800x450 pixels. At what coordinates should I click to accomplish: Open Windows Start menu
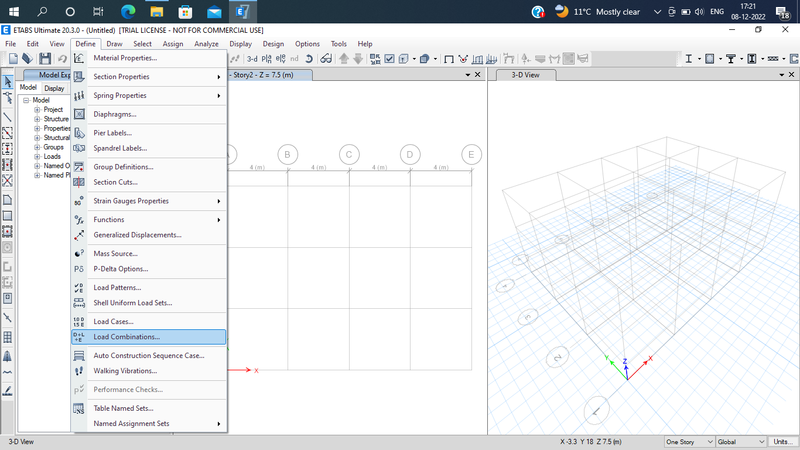14,11
